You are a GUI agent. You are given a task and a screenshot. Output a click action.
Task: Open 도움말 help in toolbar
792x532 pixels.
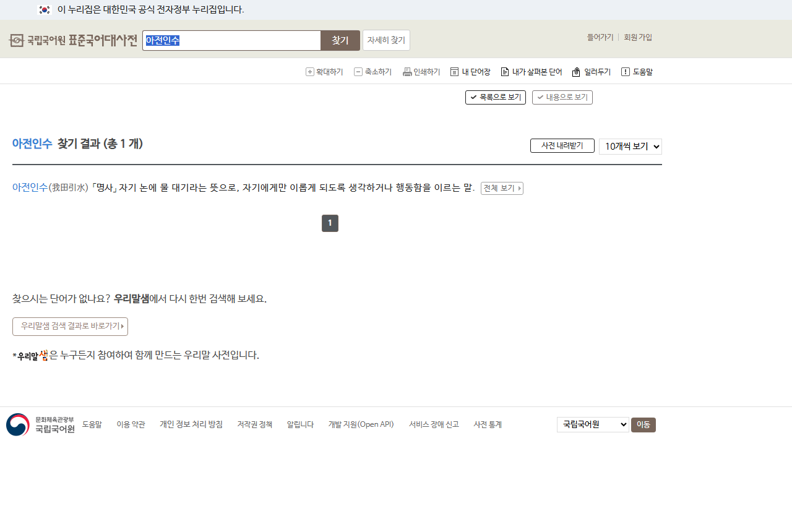point(637,72)
